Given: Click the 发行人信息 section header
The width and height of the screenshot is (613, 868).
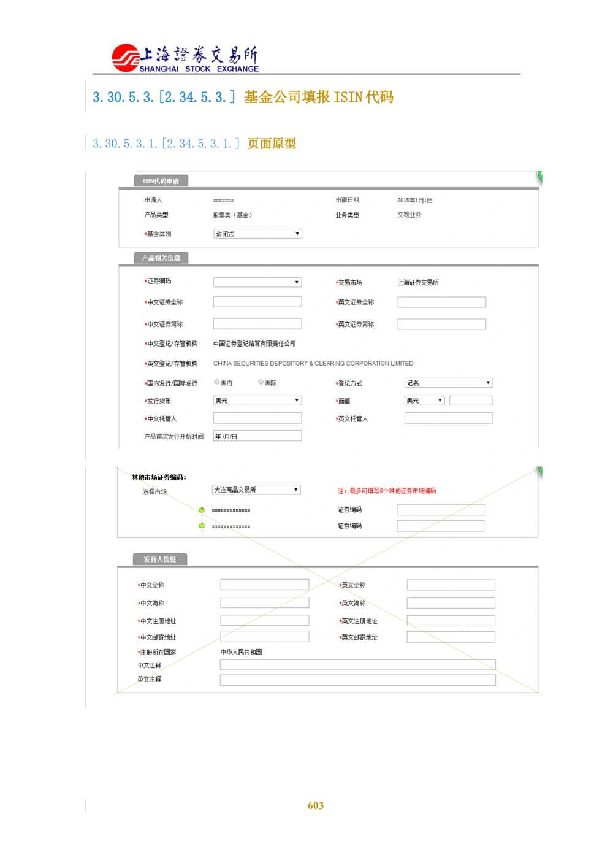Looking at the screenshot, I should click(159, 559).
